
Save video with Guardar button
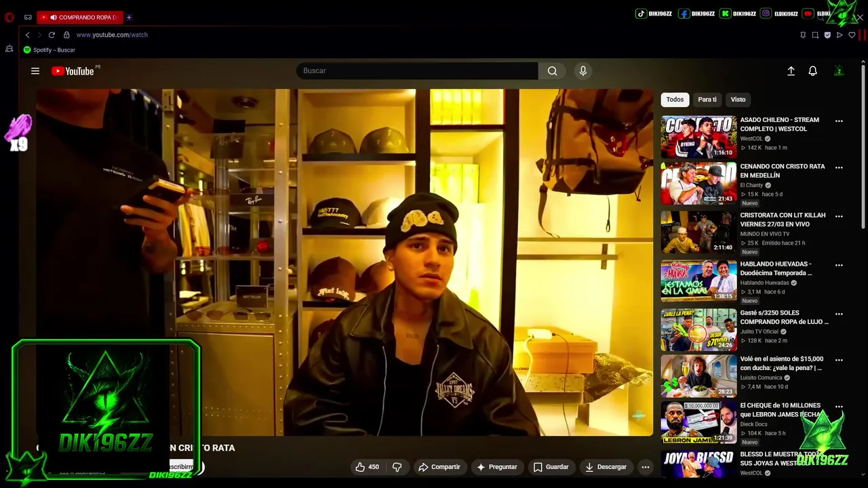[551, 467]
